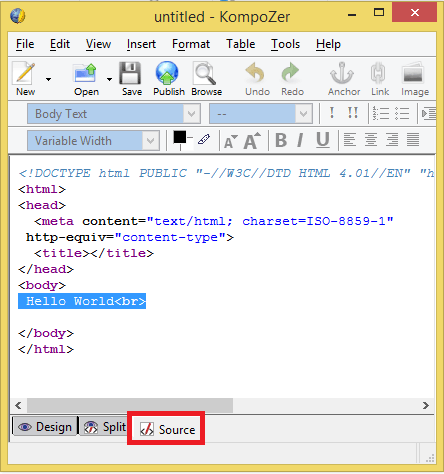Expand the arrow next to the Open button
The width and height of the screenshot is (444, 474).
point(109,79)
